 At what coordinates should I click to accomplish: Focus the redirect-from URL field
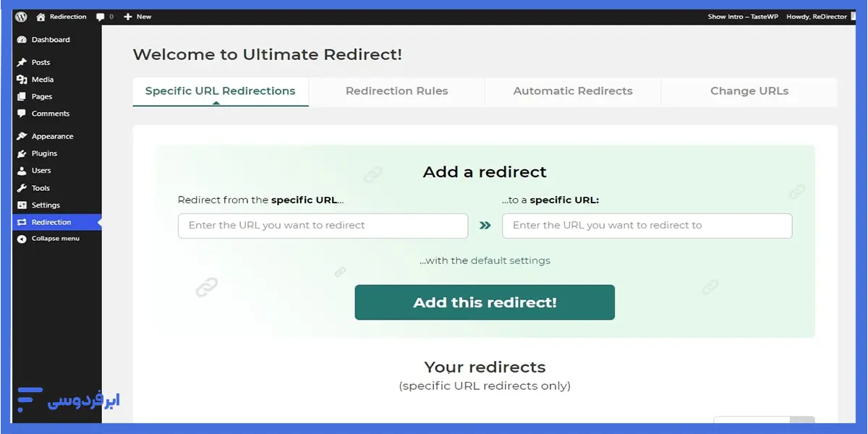pos(323,226)
